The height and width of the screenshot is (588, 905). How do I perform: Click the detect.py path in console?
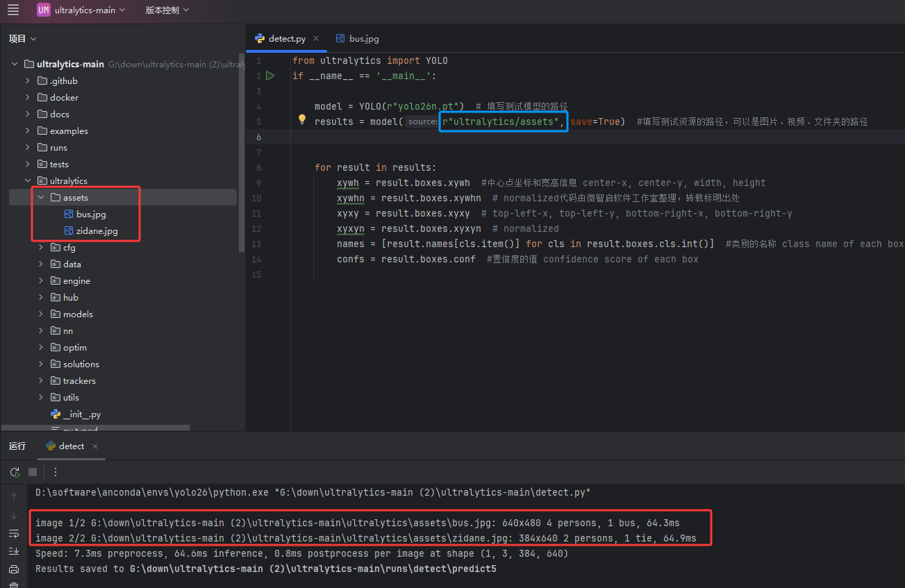coord(434,492)
